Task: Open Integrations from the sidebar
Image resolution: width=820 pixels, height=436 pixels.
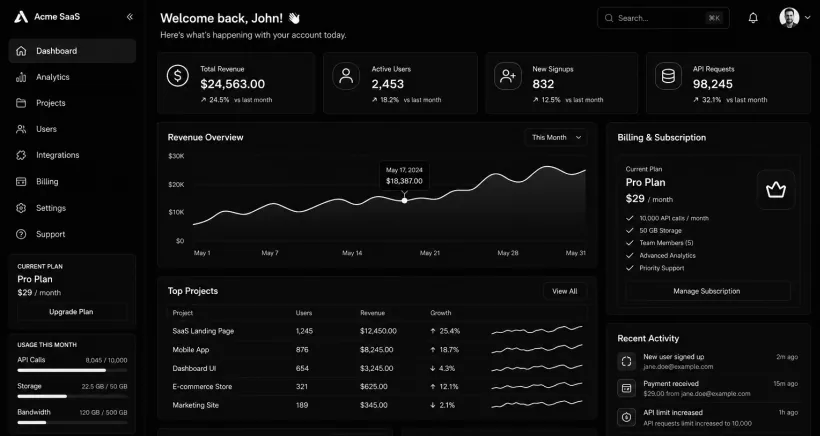Action: [x=72, y=155]
